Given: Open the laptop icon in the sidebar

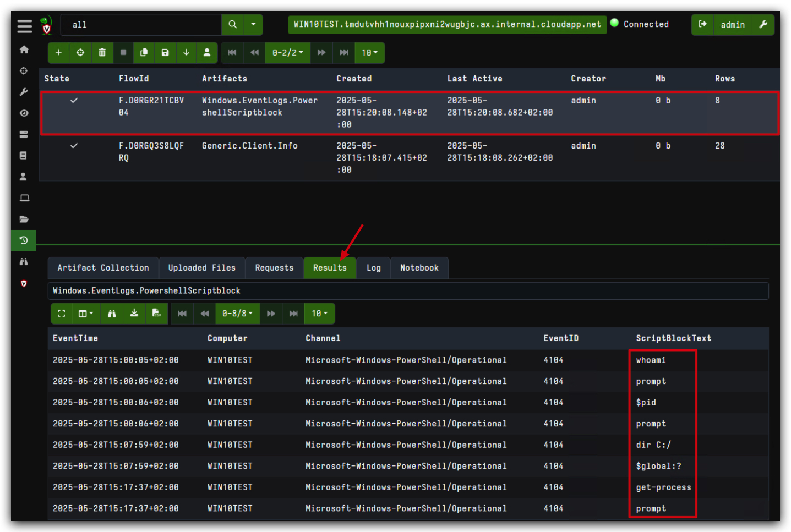Looking at the screenshot, I should point(24,198).
